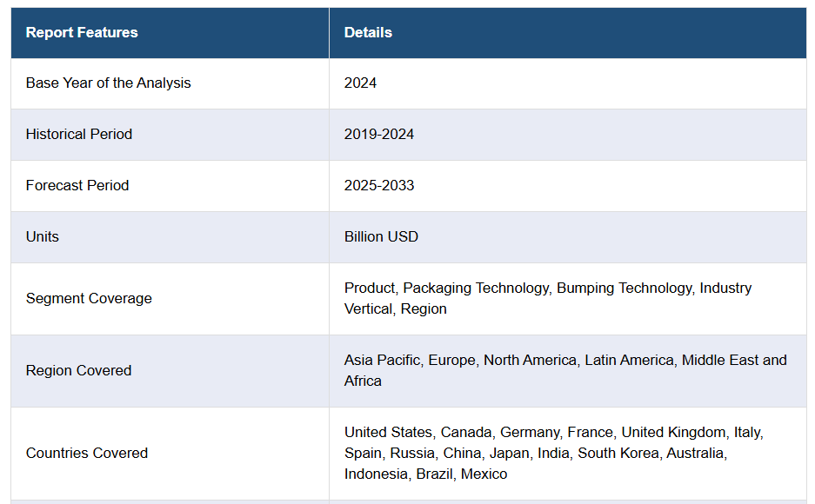Screen dimensions: 815x504
Task: Select the Countries Covered row label
Action: coord(87,454)
